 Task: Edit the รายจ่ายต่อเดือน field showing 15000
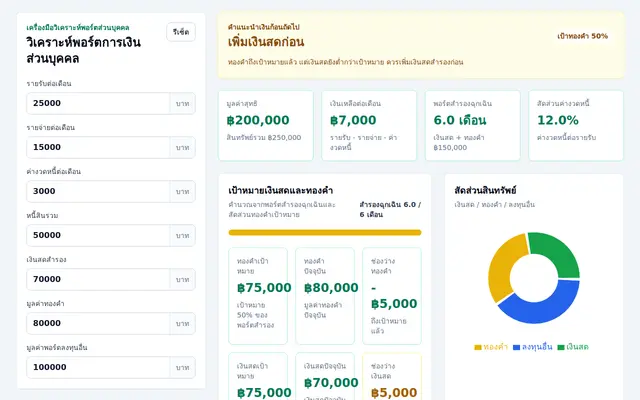pos(98,147)
